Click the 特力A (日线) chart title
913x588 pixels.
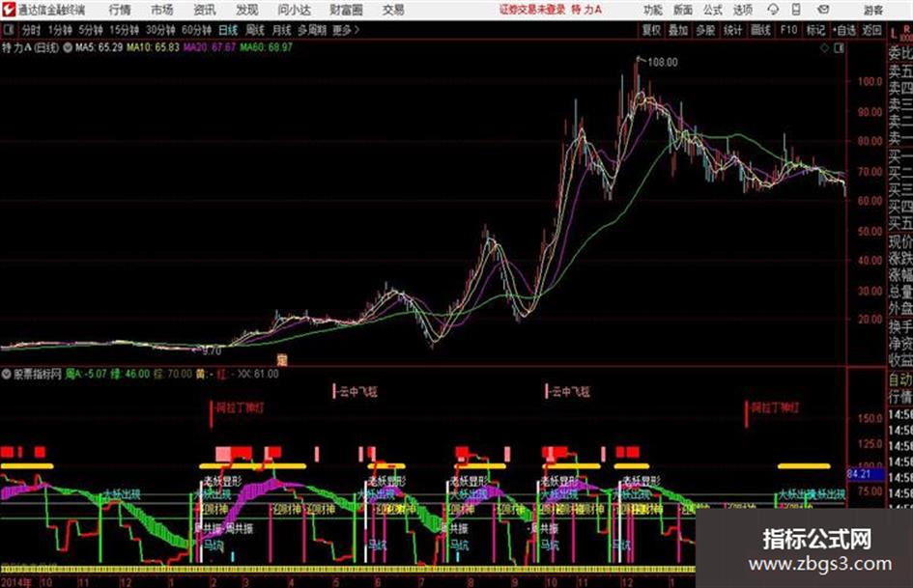pos(31,47)
